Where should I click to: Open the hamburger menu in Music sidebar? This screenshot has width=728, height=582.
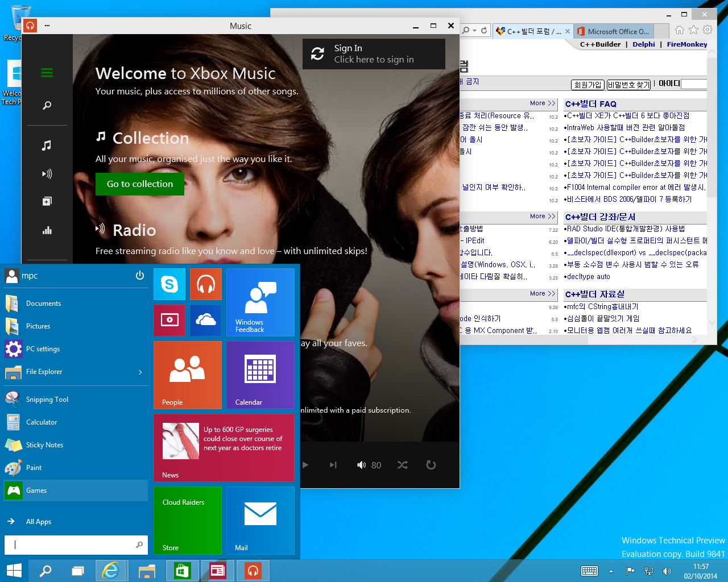click(x=47, y=72)
